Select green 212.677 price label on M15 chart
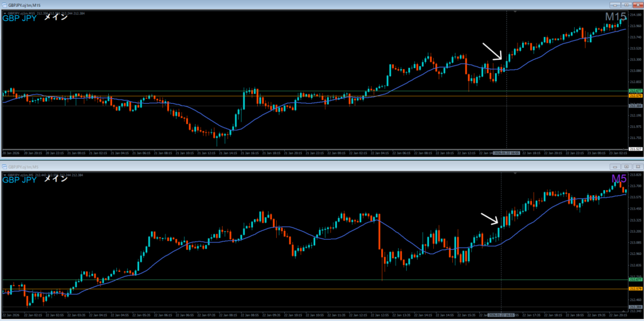Screen dimensions: 644x321 pos(635,91)
